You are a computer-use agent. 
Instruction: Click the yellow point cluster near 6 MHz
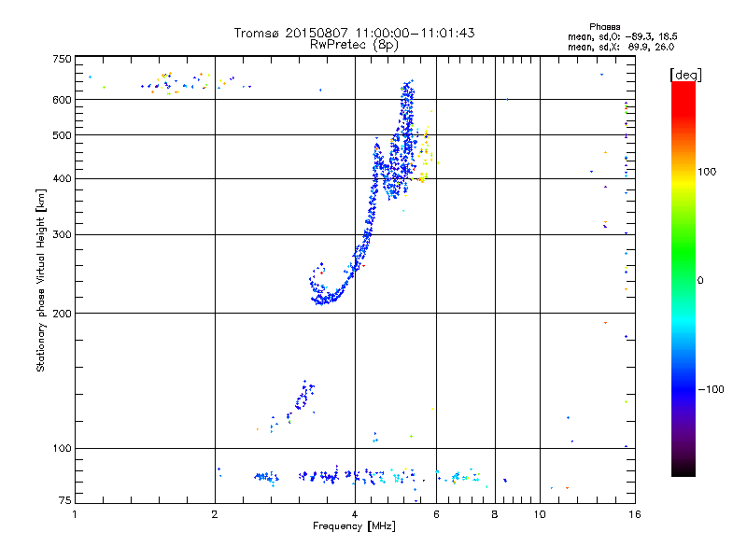coord(426,157)
